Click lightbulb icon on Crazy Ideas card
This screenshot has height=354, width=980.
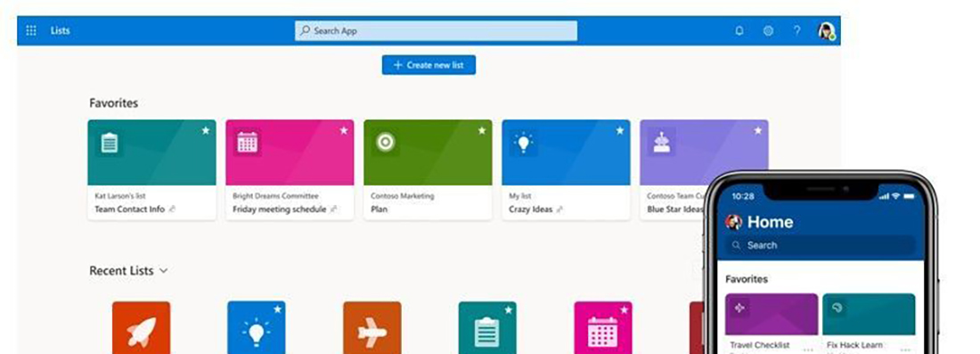point(524,144)
